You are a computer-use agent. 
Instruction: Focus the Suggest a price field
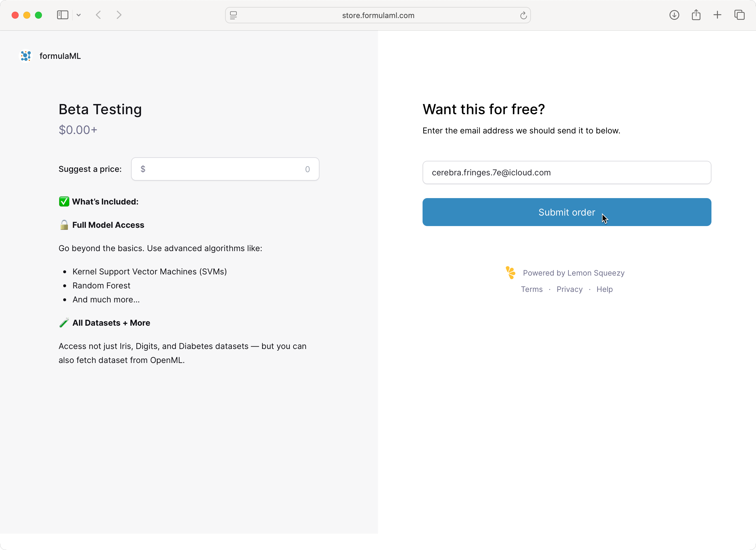(225, 169)
